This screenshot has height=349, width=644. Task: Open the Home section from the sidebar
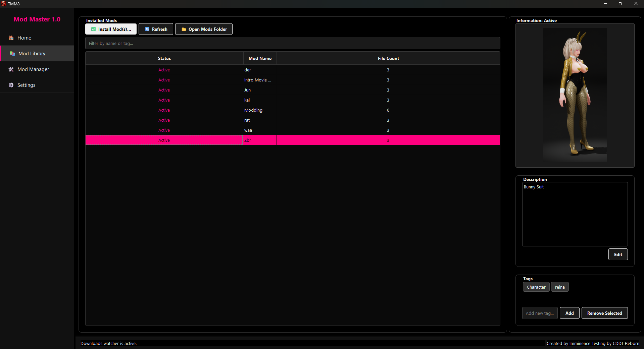click(24, 38)
